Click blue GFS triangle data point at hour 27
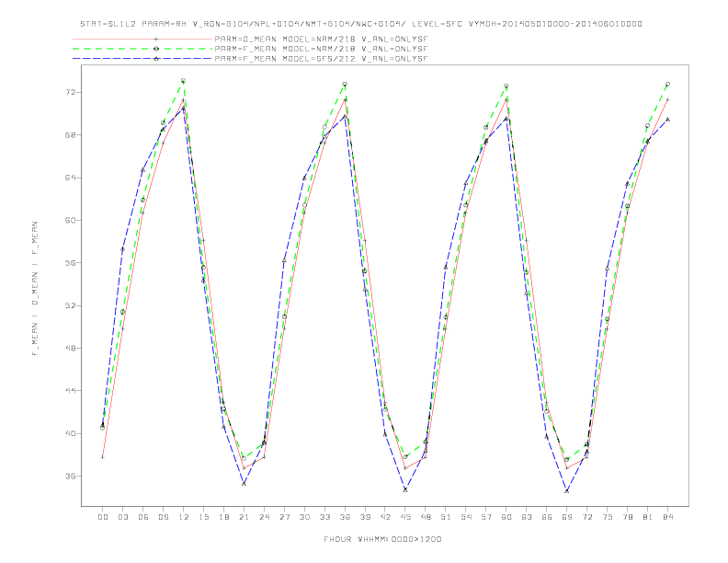This screenshot has height=563, width=728. pyautogui.click(x=284, y=260)
